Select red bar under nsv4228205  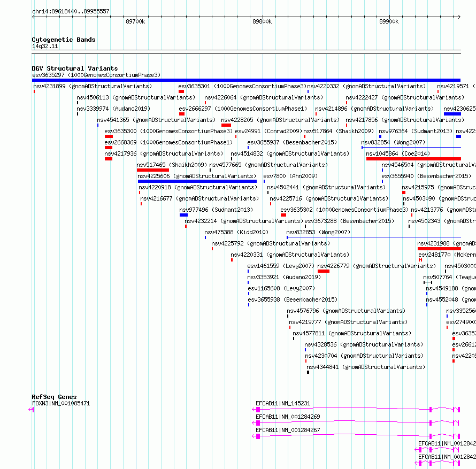(226, 125)
